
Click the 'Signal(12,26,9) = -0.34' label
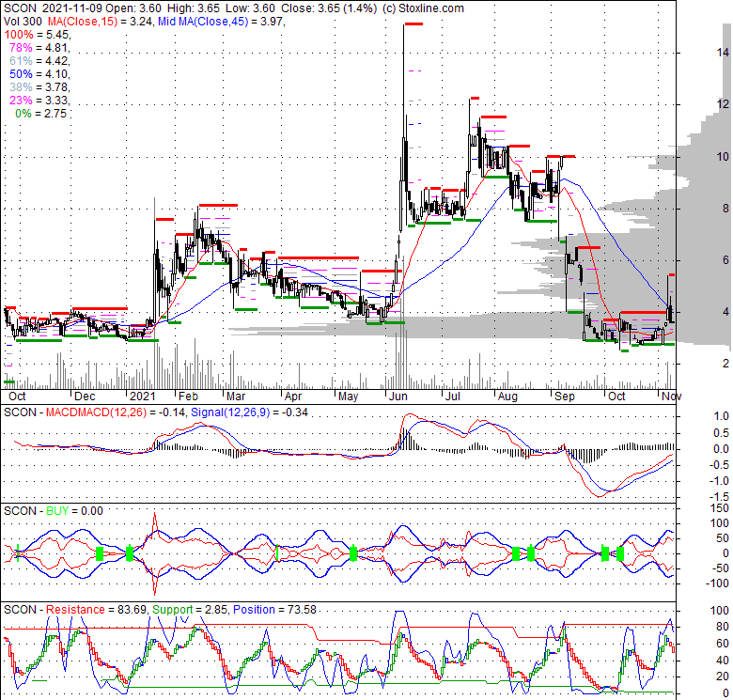[250, 412]
